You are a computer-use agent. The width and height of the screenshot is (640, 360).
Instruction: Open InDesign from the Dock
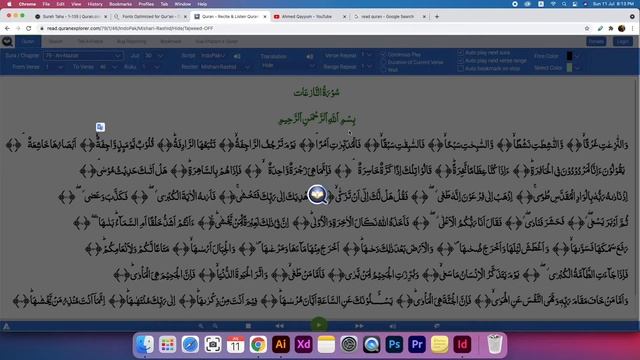(462, 344)
